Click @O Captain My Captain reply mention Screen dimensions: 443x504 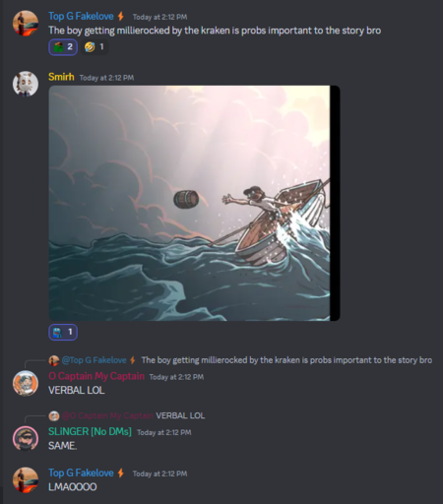click(x=107, y=415)
